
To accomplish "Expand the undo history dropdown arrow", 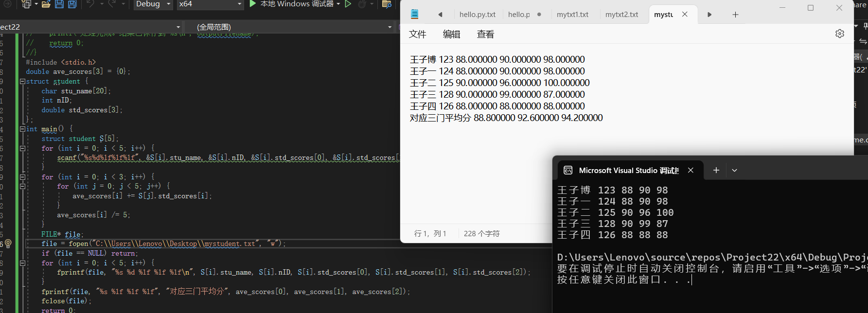I will point(102,4).
